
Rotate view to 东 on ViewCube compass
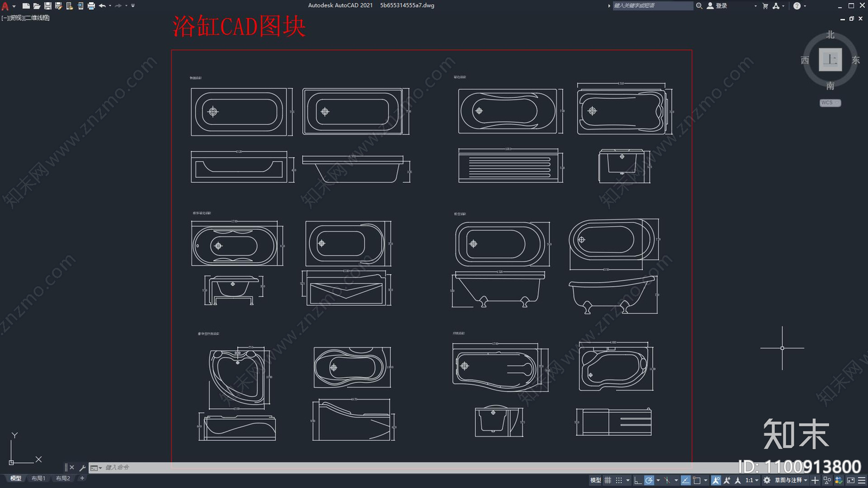pyautogui.click(x=856, y=60)
